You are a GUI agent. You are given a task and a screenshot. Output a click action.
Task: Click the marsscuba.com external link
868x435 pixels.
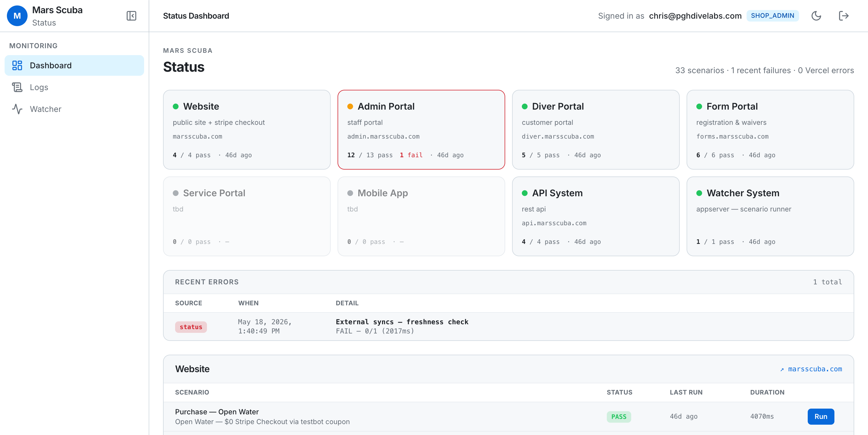click(811, 369)
